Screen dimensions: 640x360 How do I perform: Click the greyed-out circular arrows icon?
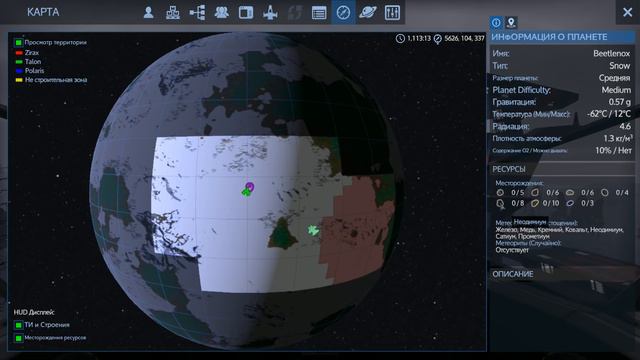click(295, 12)
